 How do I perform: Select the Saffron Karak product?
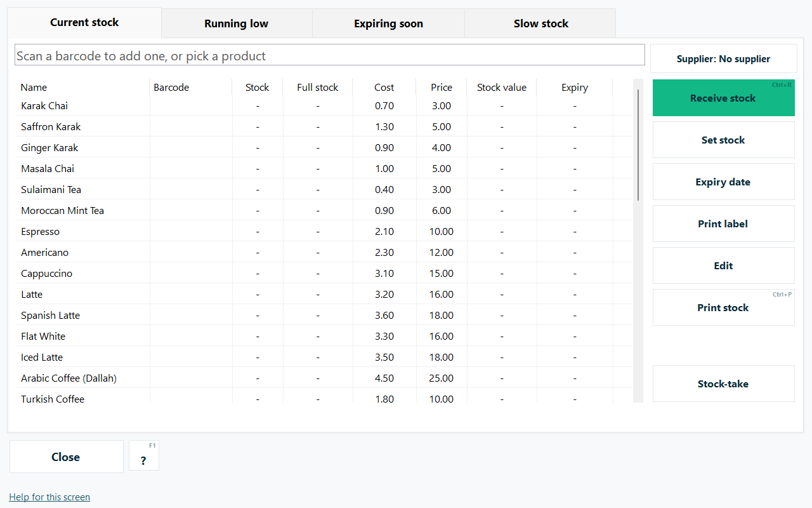[x=324, y=126]
